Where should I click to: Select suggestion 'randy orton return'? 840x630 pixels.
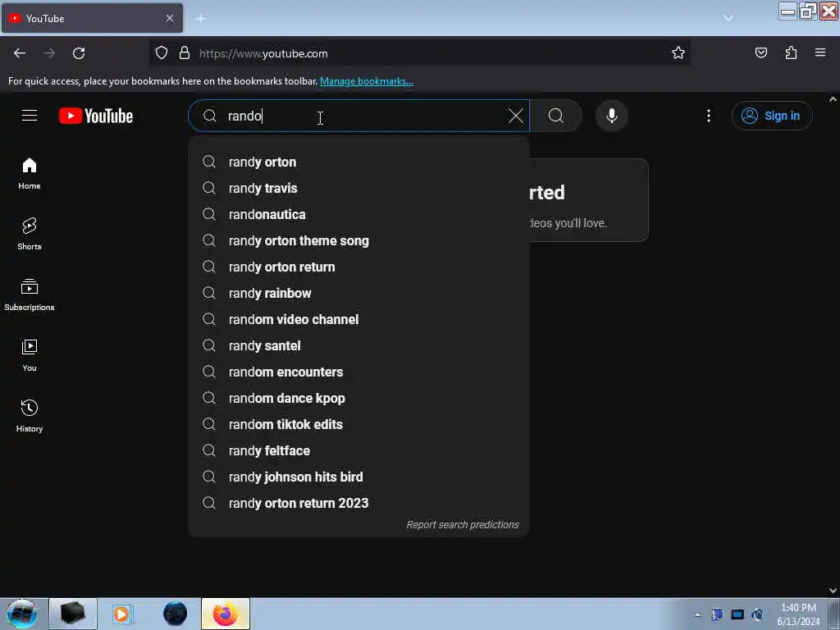click(x=359, y=267)
